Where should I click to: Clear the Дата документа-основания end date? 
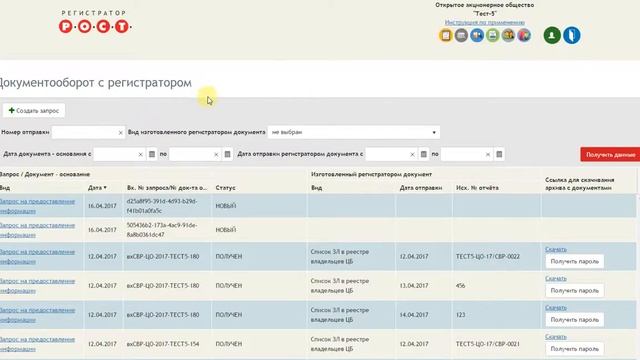click(x=216, y=155)
